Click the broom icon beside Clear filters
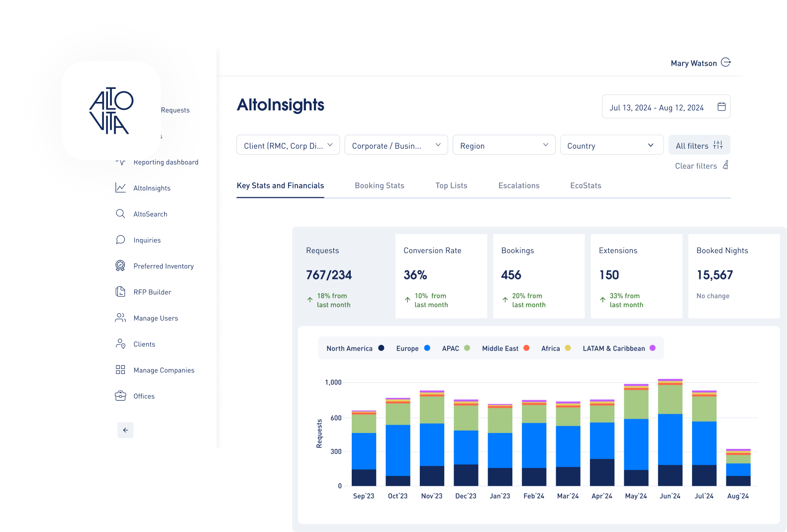Screen dimensions: 787x532 [726, 165]
